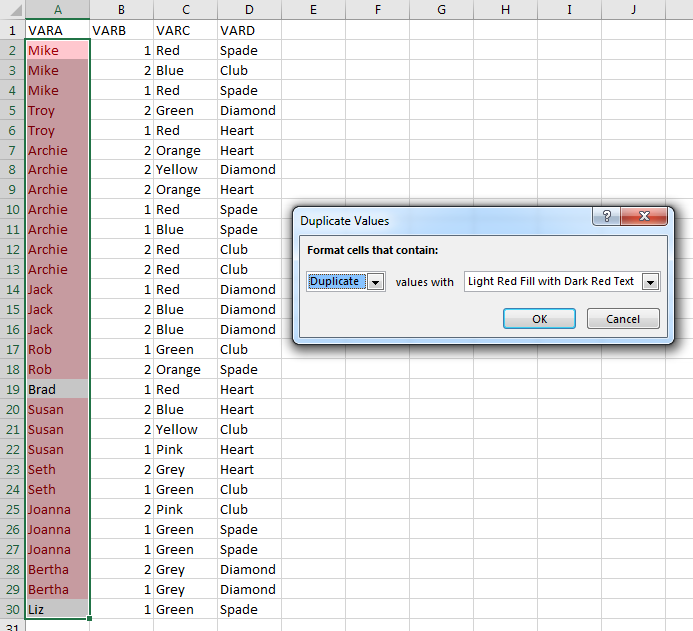The image size is (693, 631).
Task: Click the Green cell in row 5
Action: pyautogui.click(x=186, y=110)
